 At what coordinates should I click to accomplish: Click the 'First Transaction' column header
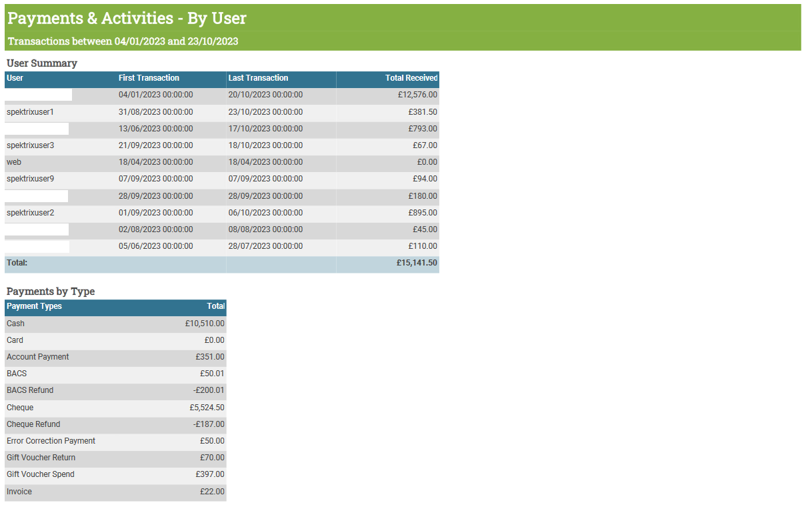tap(149, 78)
